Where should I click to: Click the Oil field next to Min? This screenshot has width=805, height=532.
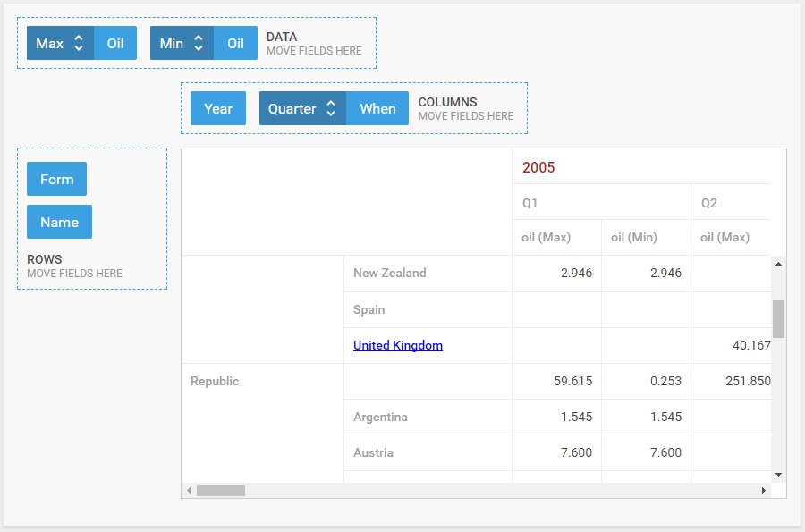pos(235,43)
